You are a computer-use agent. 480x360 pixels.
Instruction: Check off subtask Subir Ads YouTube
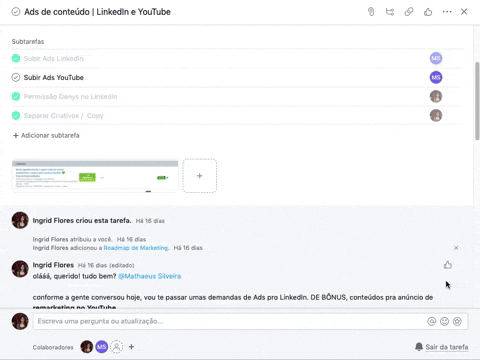(16, 77)
